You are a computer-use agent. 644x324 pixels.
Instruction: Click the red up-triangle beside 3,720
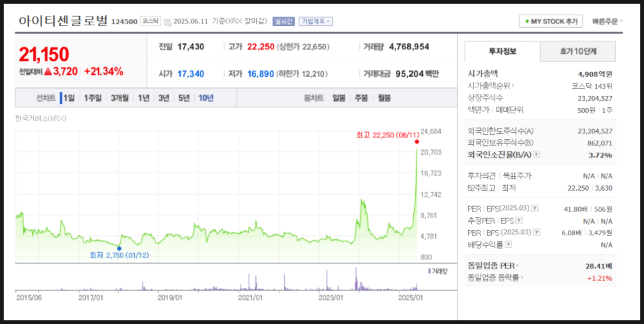(47, 71)
